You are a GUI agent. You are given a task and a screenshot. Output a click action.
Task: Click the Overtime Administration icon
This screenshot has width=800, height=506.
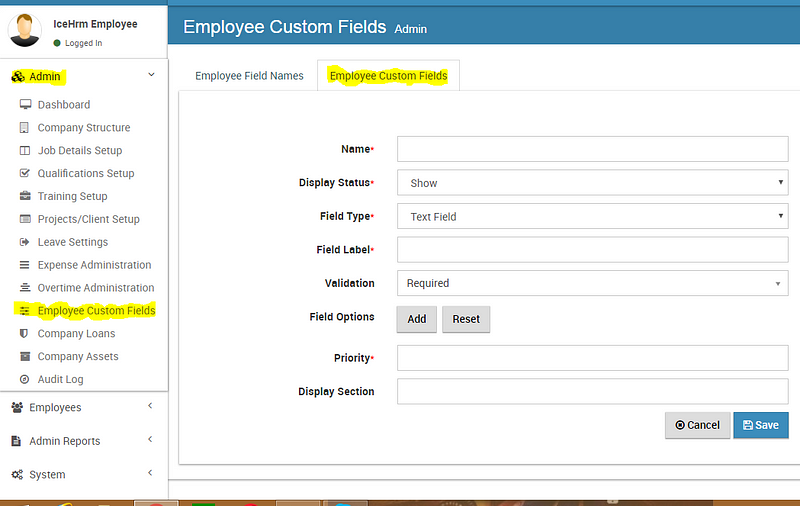tap(24, 288)
